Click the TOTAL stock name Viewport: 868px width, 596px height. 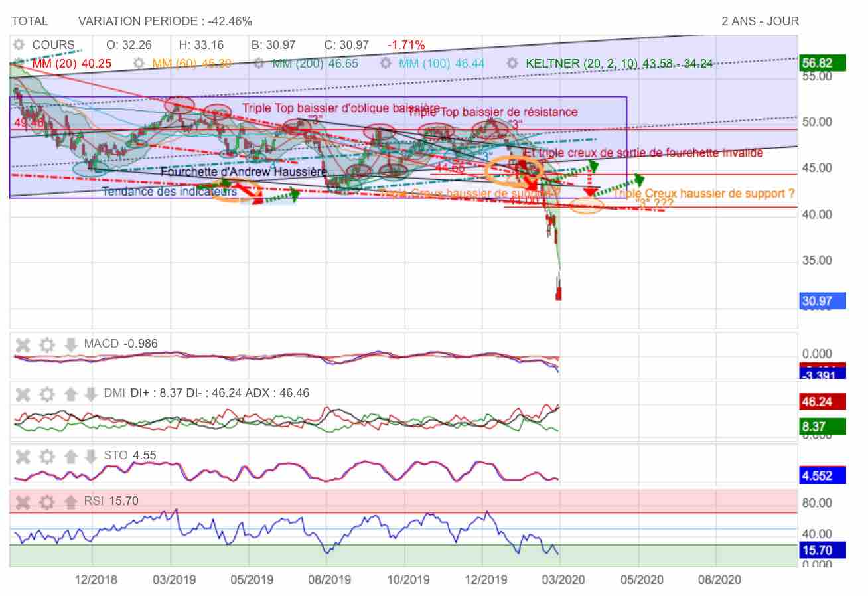click(x=30, y=21)
